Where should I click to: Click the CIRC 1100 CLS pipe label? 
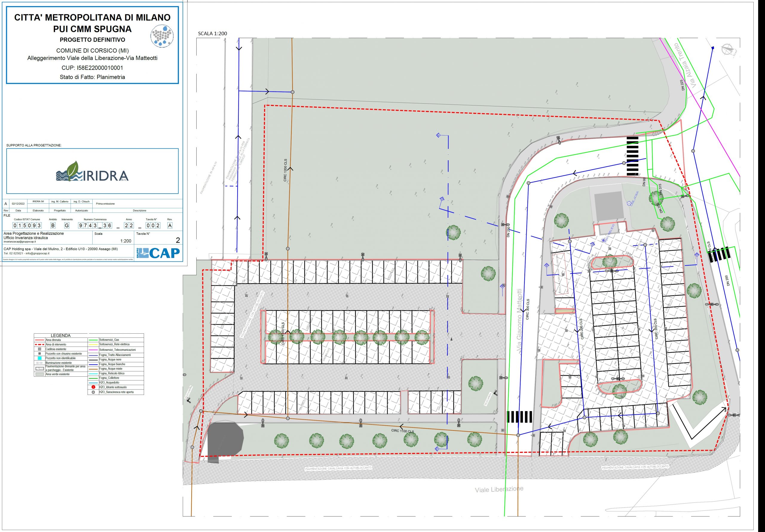(403, 431)
